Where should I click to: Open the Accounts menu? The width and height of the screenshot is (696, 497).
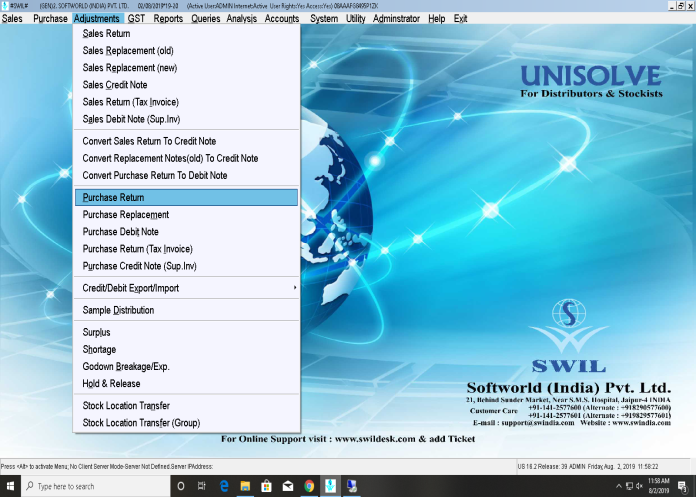point(282,19)
